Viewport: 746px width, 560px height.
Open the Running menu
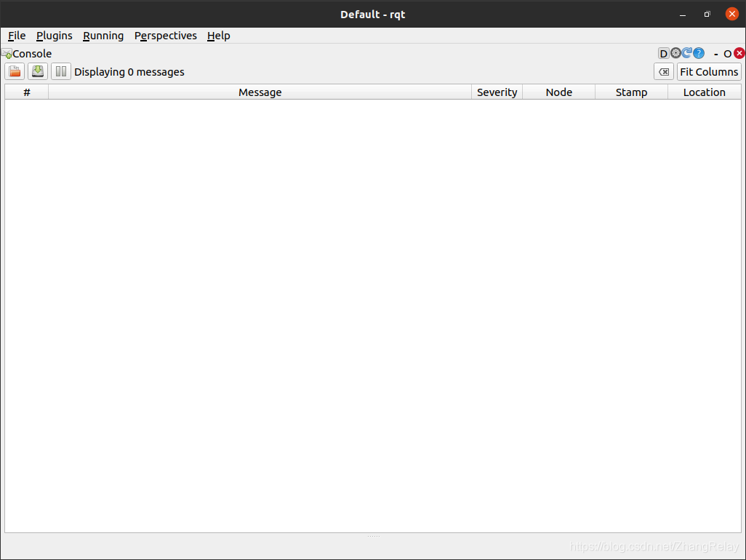(x=103, y=36)
